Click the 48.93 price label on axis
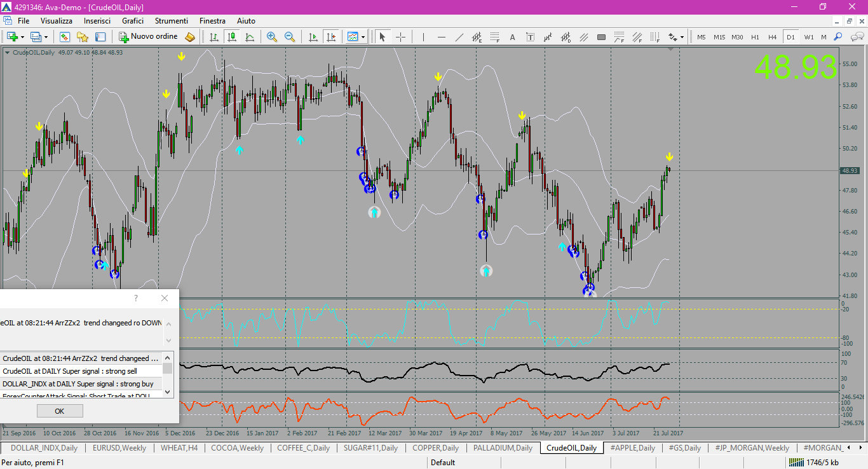868x469 pixels. pyautogui.click(x=850, y=170)
